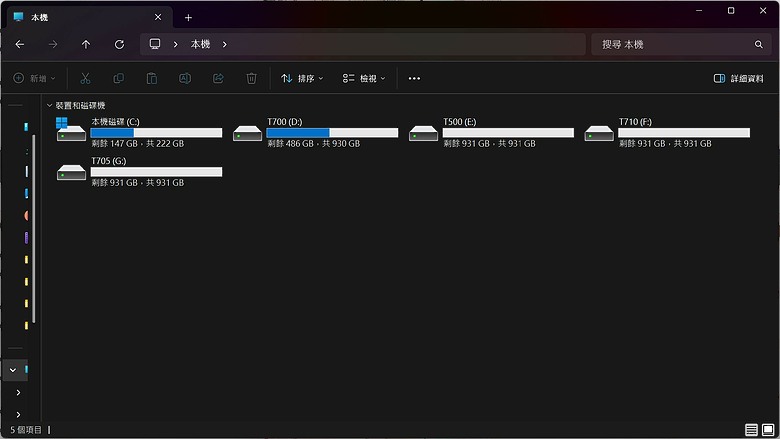Click the Delete trash can icon
Screen dimensions: 780x439
[251, 79]
